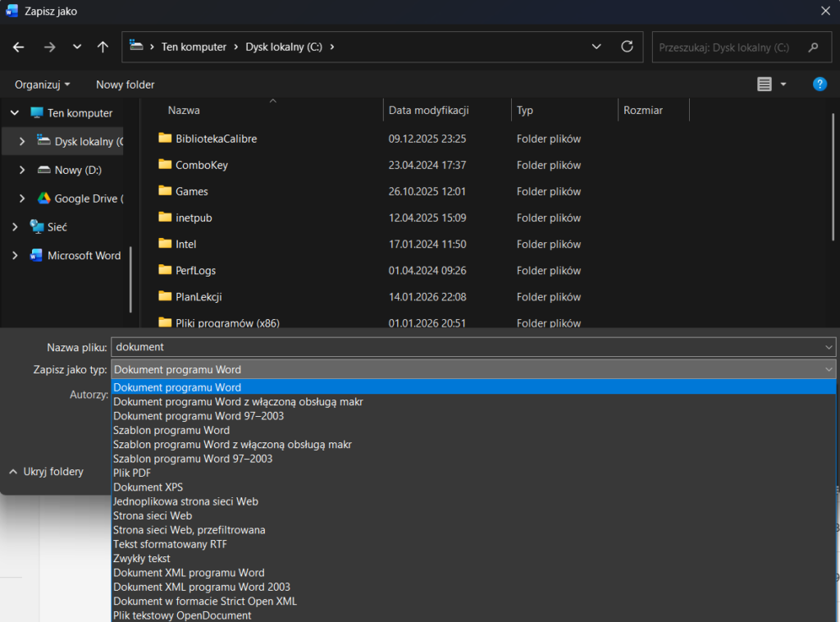Refresh the current folder view
This screenshot has height=622, width=840.
pos(628,47)
